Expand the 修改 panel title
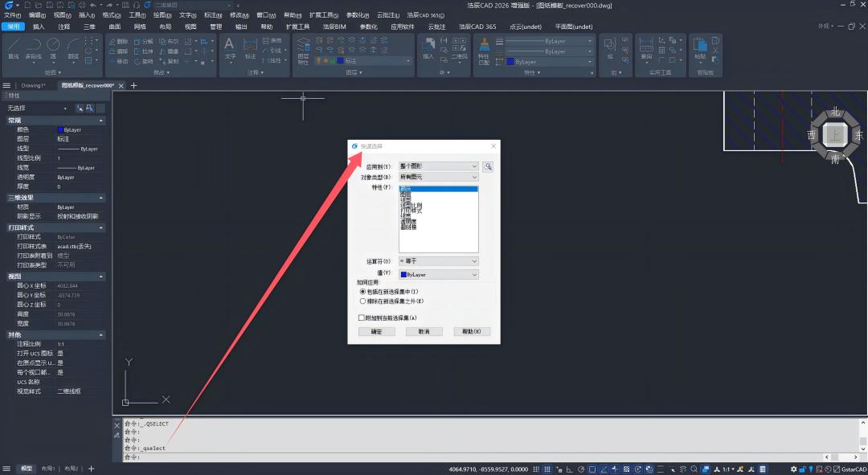Image resolution: width=868 pixels, height=475 pixels. point(162,72)
